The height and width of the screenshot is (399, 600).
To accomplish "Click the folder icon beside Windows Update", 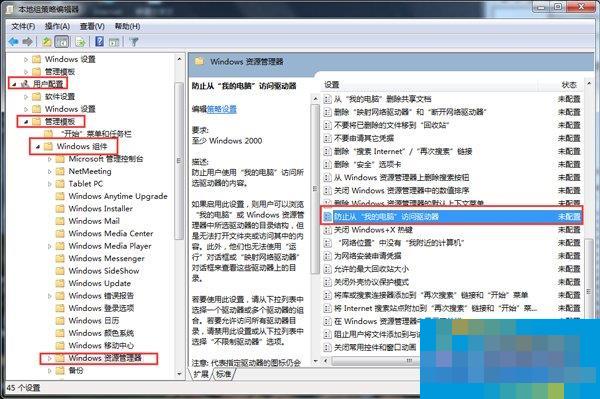I will (x=60, y=283).
